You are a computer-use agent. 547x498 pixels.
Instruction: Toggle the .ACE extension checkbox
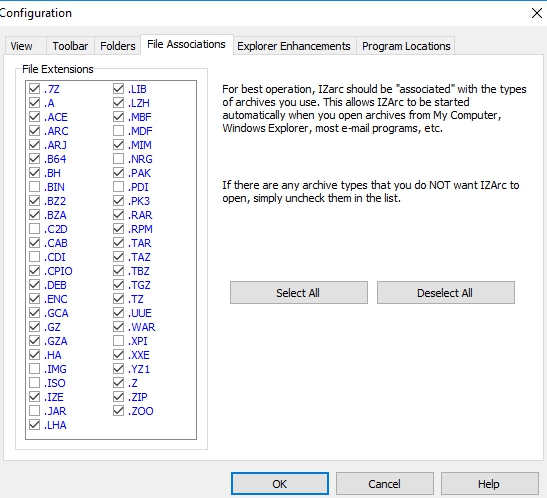pyautogui.click(x=35, y=117)
